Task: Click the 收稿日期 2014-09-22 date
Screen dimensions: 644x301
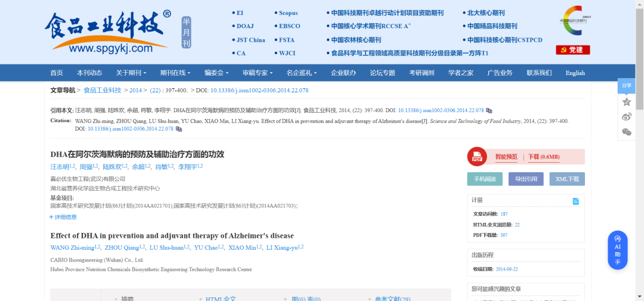Action: coord(506,269)
